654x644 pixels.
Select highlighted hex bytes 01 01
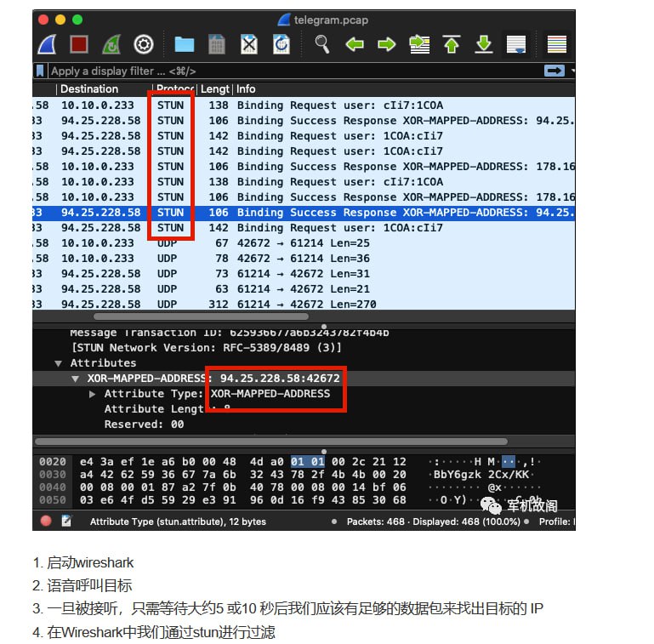307,462
